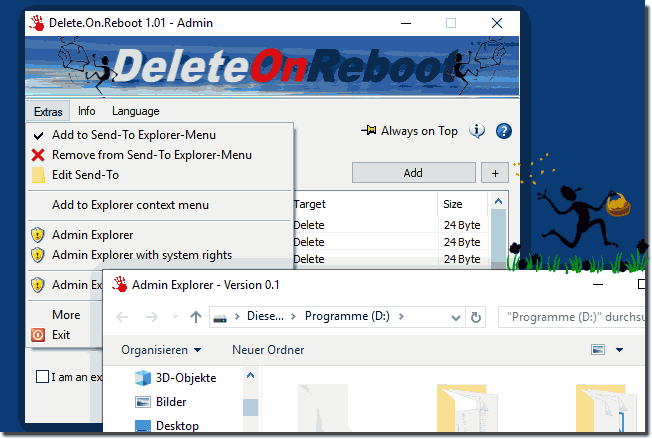Select the middle folder thumbnail
Screen dimensions: 652x439
click(x=467, y=408)
